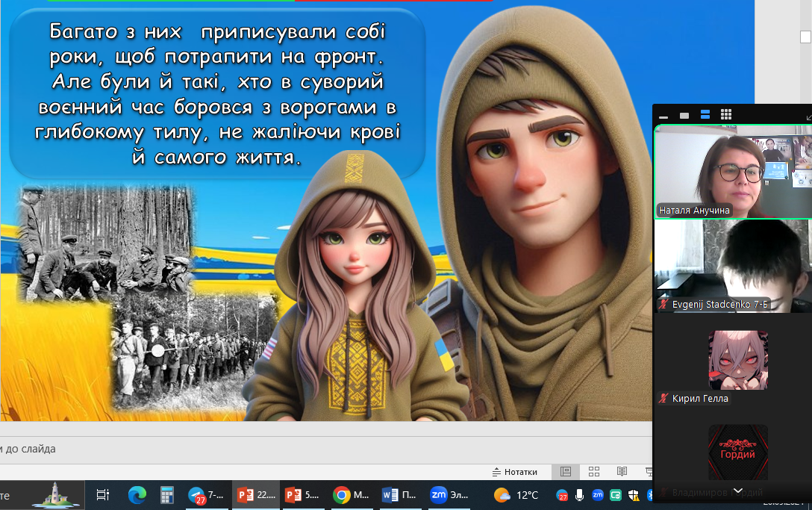Viewport: 812px width, 510px height.
Task: Click the microphone icon in system tray
Action: tap(580, 495)
